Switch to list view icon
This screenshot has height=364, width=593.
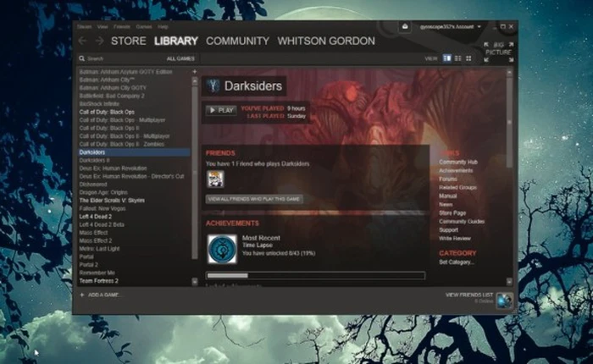point(458,58)
